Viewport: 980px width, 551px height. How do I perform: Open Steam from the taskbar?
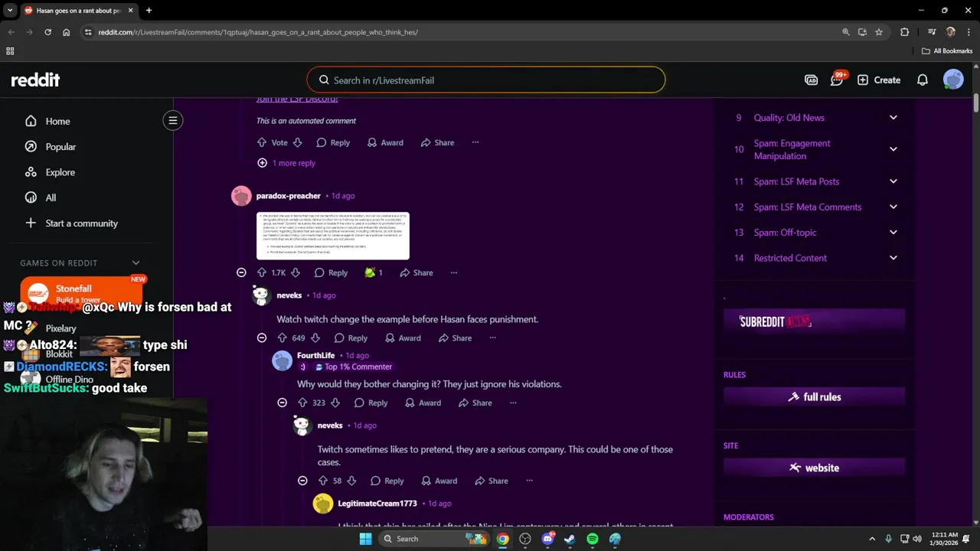[570, 539]
